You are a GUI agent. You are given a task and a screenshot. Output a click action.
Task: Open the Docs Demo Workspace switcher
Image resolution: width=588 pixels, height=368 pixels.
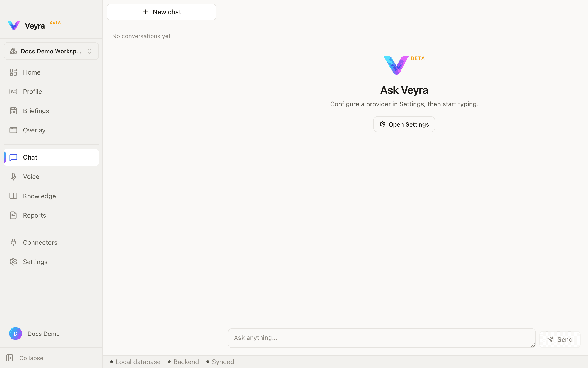(x=51, y=51)
